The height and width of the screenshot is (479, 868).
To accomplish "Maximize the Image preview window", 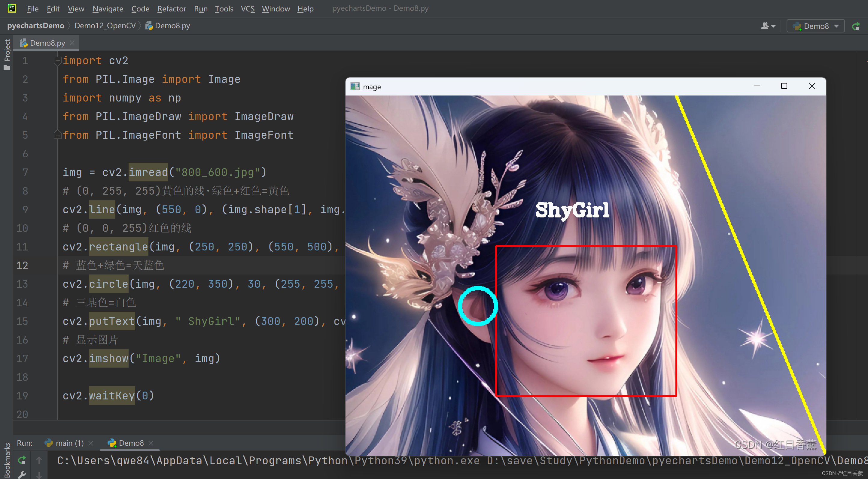I will click(784, 86).
